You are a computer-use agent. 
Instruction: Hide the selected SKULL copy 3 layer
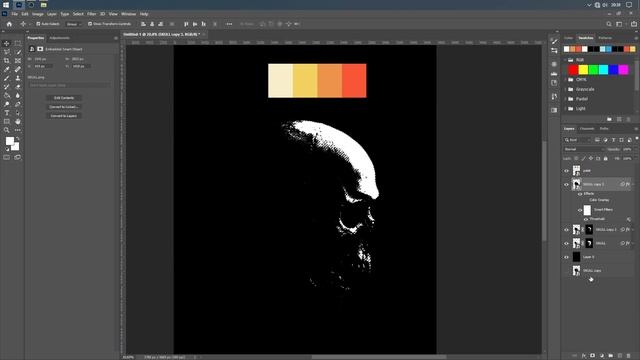click(566, 184)
